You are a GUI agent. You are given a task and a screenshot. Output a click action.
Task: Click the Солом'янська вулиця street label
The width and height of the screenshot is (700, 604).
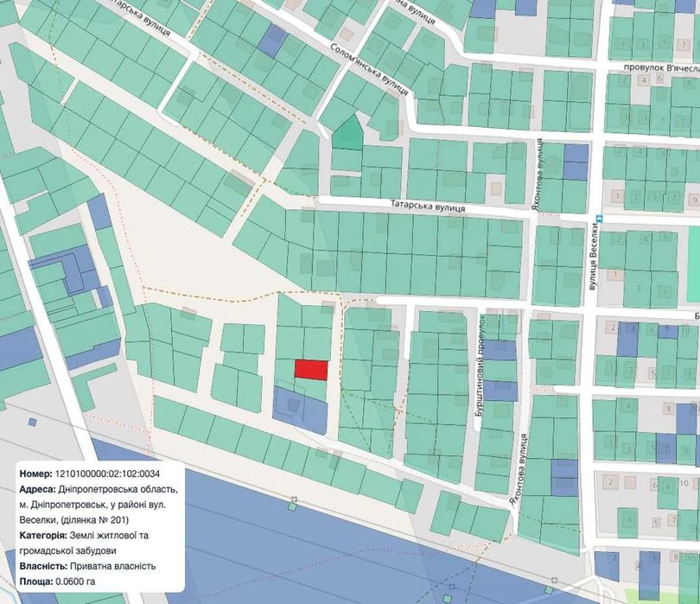[370, 69]
